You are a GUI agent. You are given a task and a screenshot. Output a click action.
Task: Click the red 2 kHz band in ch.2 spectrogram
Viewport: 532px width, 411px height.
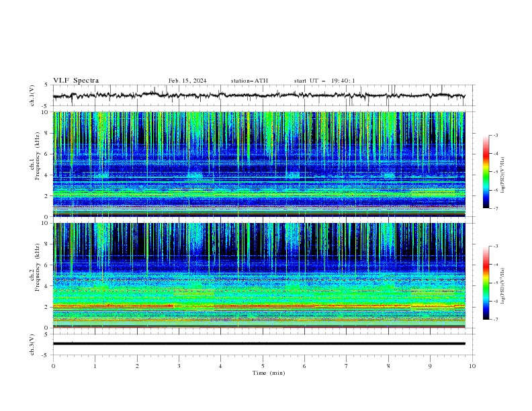coord(259,306)
